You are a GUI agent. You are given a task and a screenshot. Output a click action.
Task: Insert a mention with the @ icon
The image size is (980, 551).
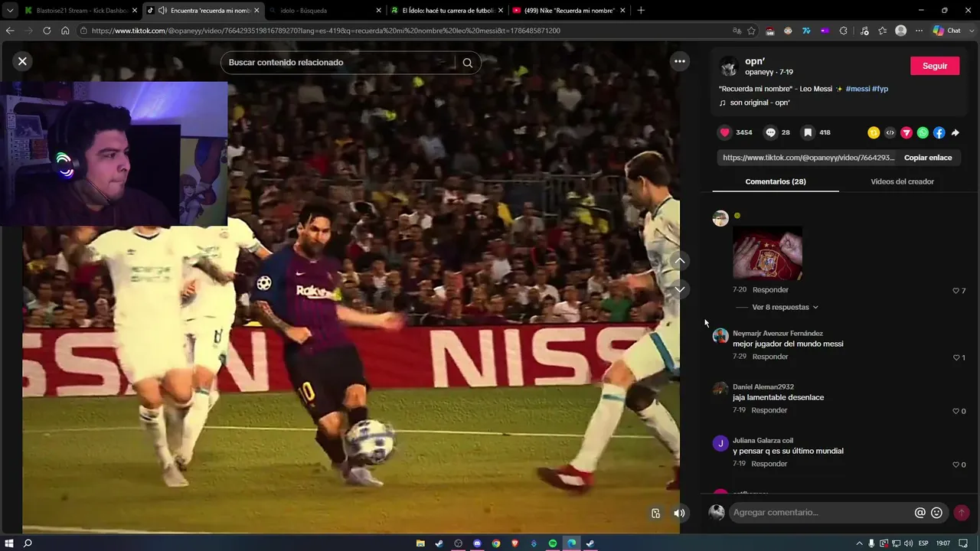920,513
